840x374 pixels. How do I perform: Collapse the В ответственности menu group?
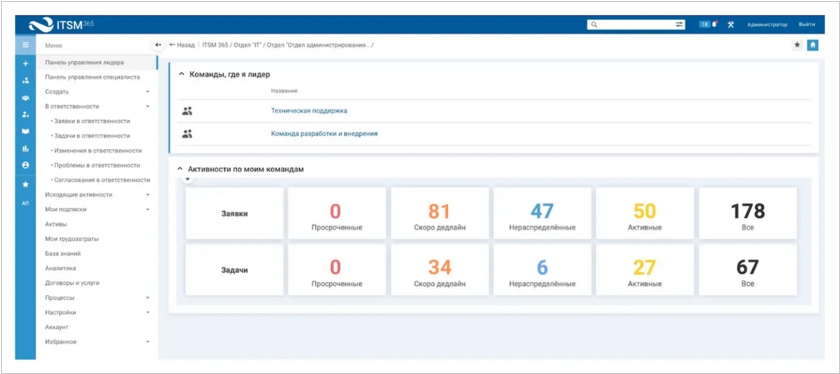[x=148, y=106]
